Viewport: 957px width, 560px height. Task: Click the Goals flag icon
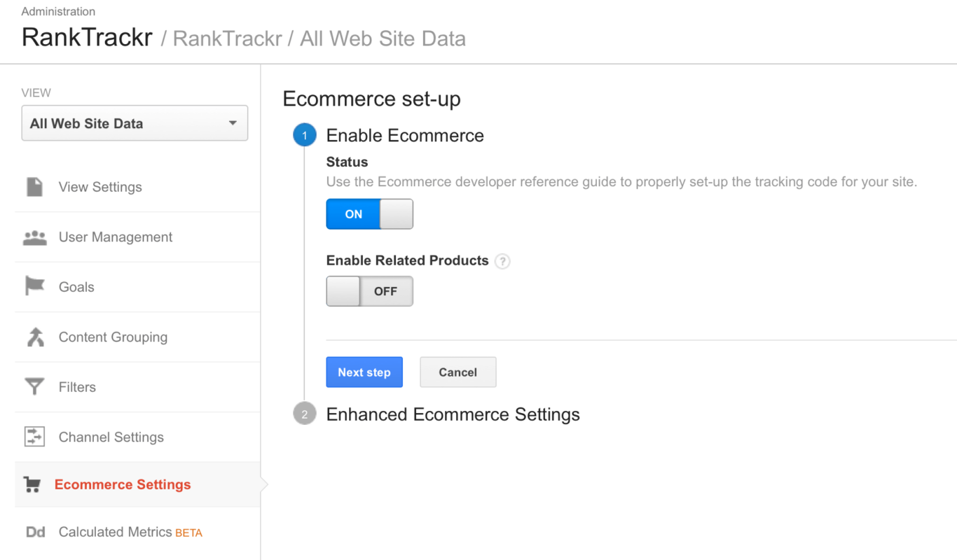point(34,286)
